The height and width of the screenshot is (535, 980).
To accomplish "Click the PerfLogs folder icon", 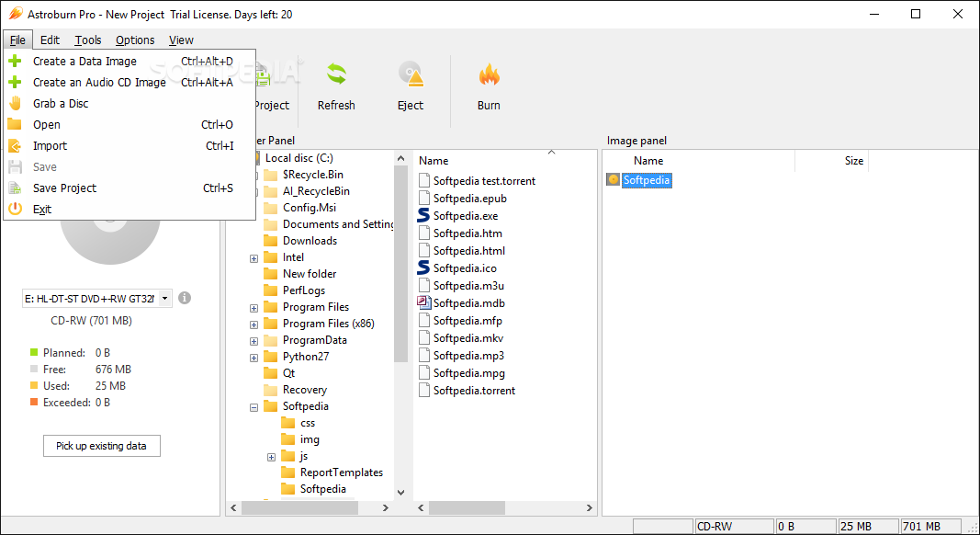I will point(270,290).
